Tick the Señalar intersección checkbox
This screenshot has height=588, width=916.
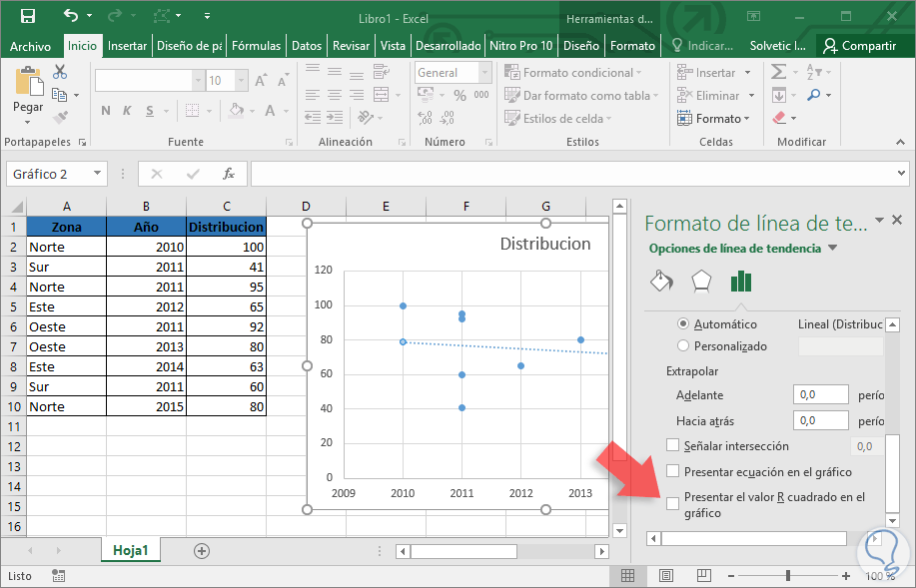(x=673, y=446)
